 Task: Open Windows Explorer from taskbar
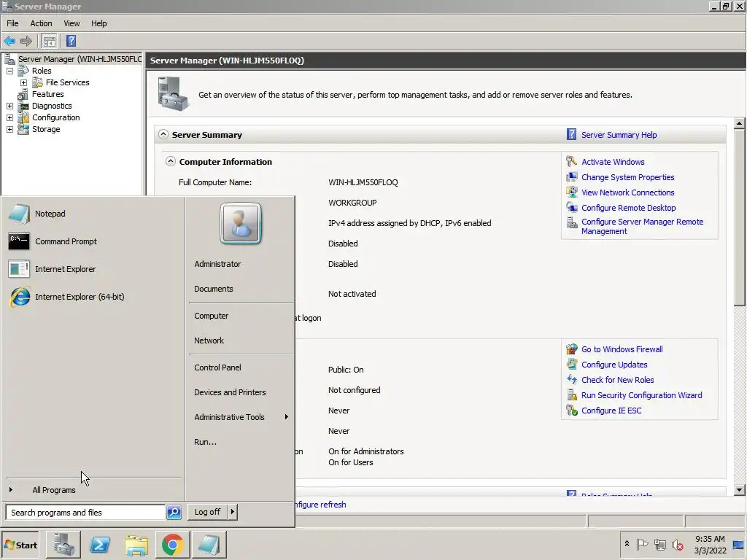(x=136, y=545)
